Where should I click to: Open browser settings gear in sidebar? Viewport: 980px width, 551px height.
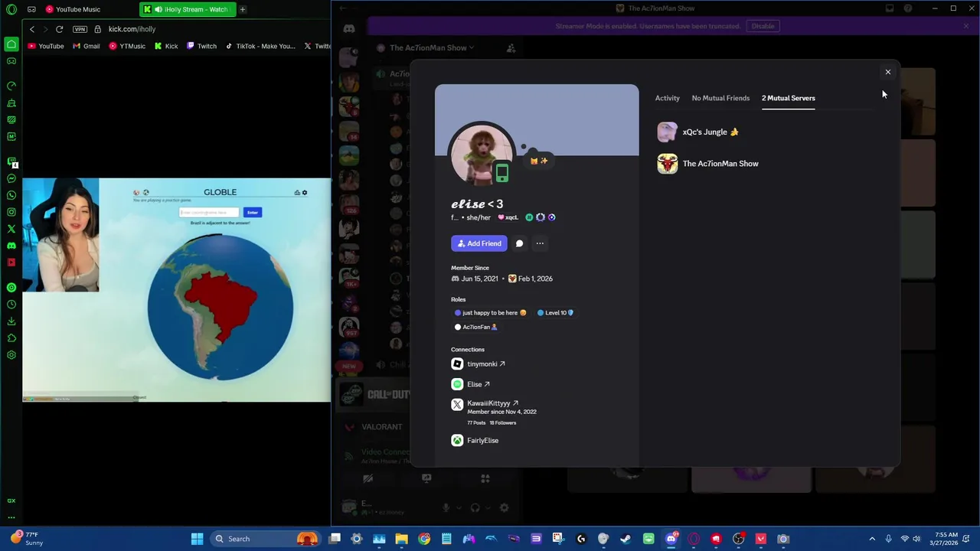(11, 355)
